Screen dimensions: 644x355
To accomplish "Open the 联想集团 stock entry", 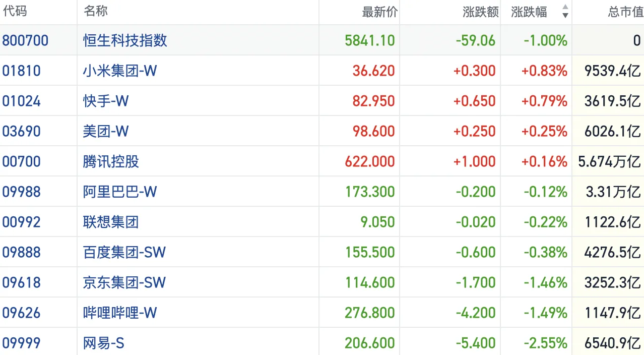I will [x=111, y=222].
